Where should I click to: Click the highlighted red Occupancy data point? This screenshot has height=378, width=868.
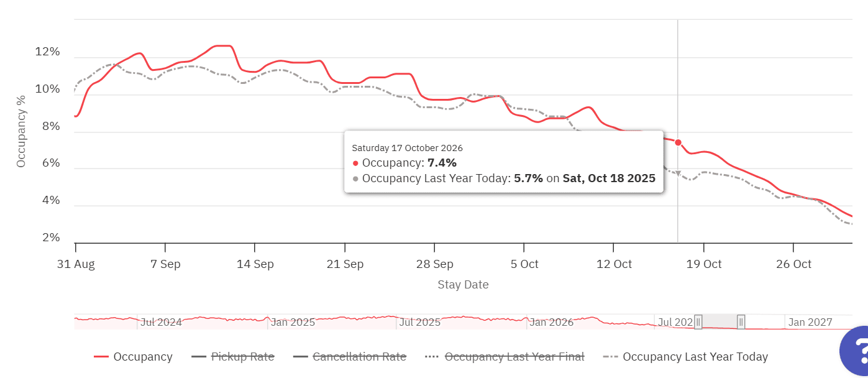[678, 143]
